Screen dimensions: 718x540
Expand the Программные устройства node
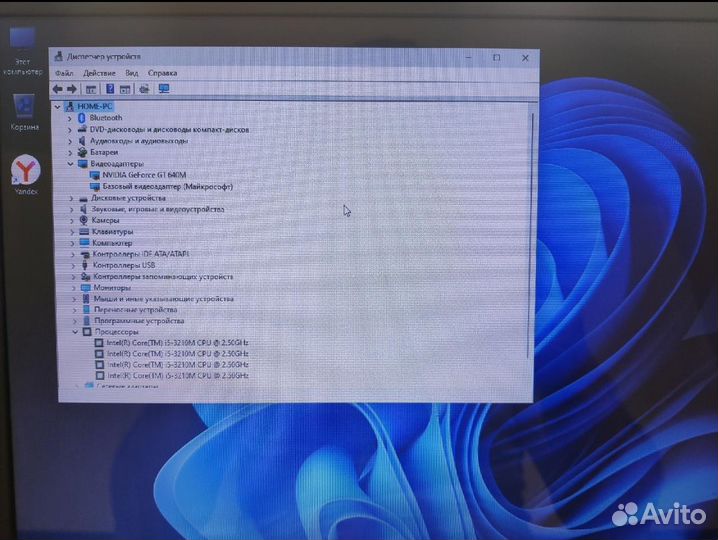(75, 321)
